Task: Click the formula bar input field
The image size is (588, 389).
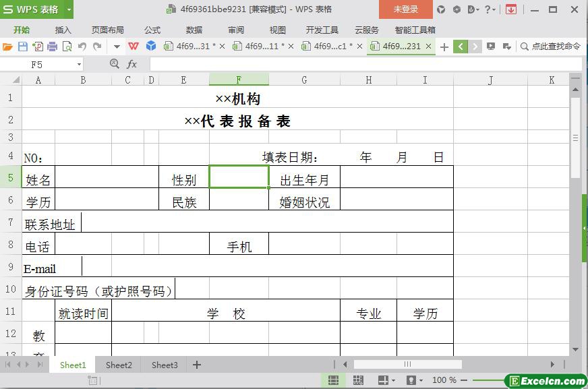Action: click(365, 65)
